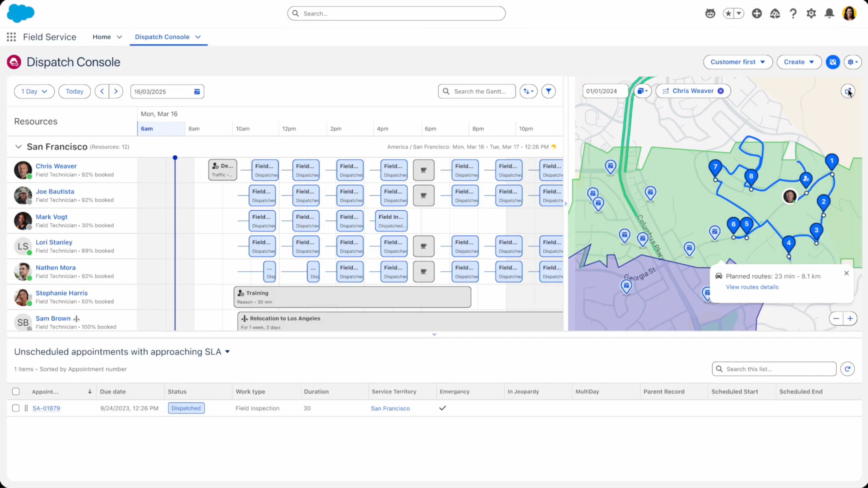Sort by the Appointment column arrow

[90, 391]
